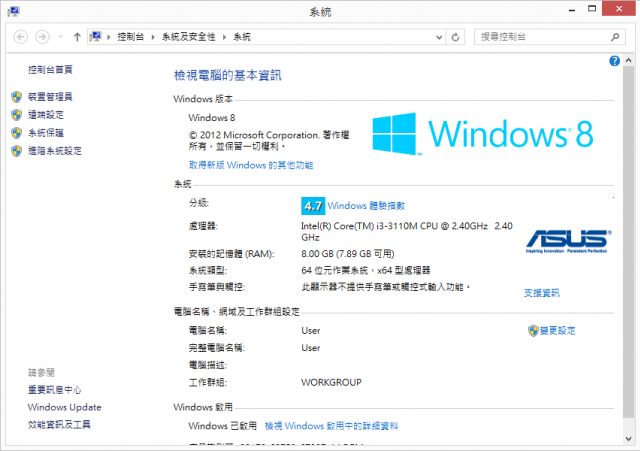Open 支援資訊 link
This screenshot has height=451, width=640.
(x=542, y=293)
